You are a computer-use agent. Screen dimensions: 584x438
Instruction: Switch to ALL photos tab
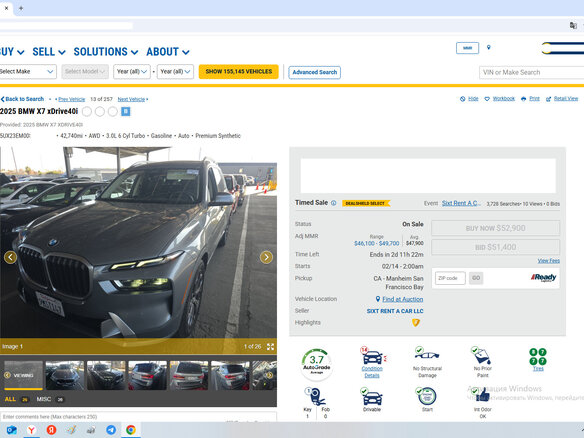[16, 399]
